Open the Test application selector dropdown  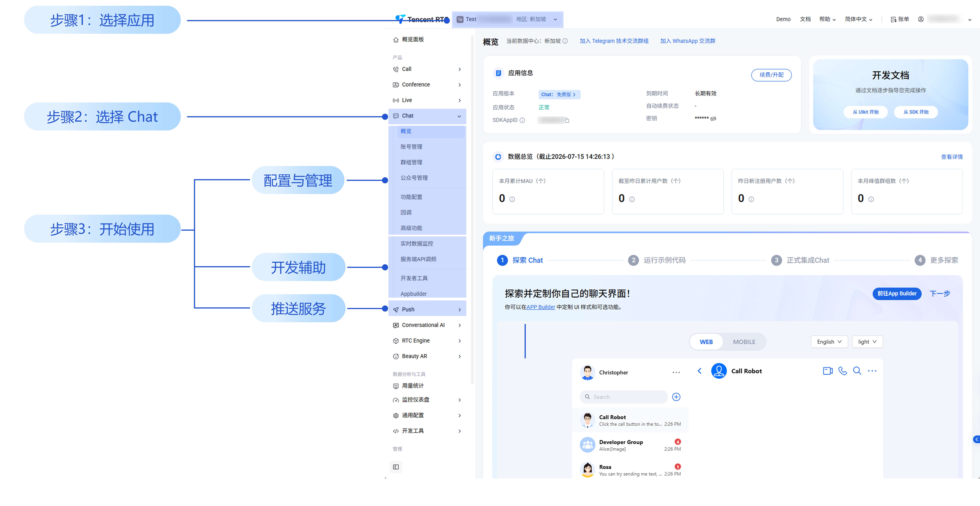coord(507,19)
